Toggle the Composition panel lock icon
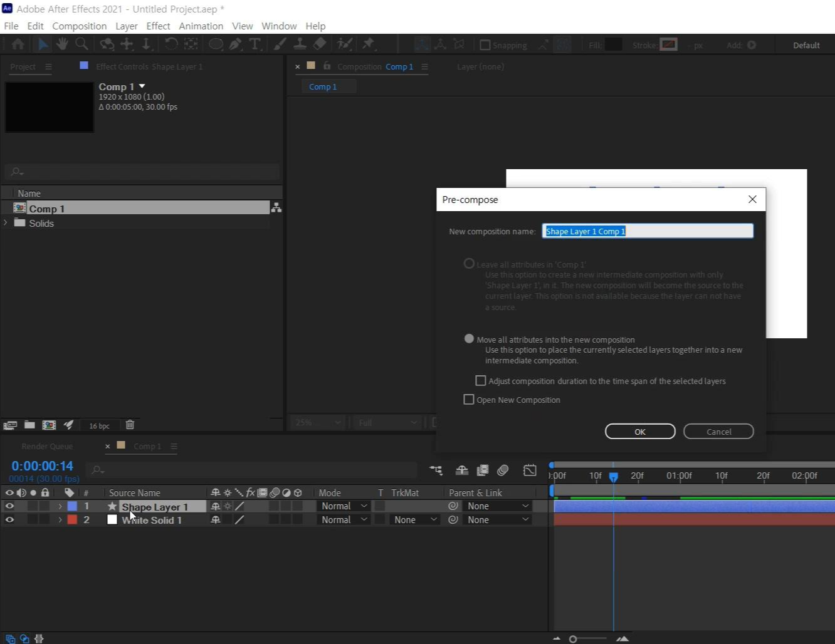This screenshot has width=835, height=644. click(327, 66)
